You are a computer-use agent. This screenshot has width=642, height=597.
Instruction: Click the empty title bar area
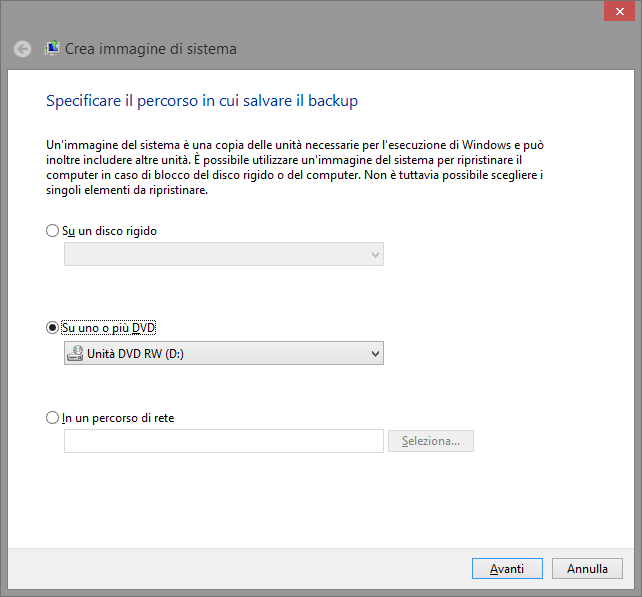click(x=300, y=12)
